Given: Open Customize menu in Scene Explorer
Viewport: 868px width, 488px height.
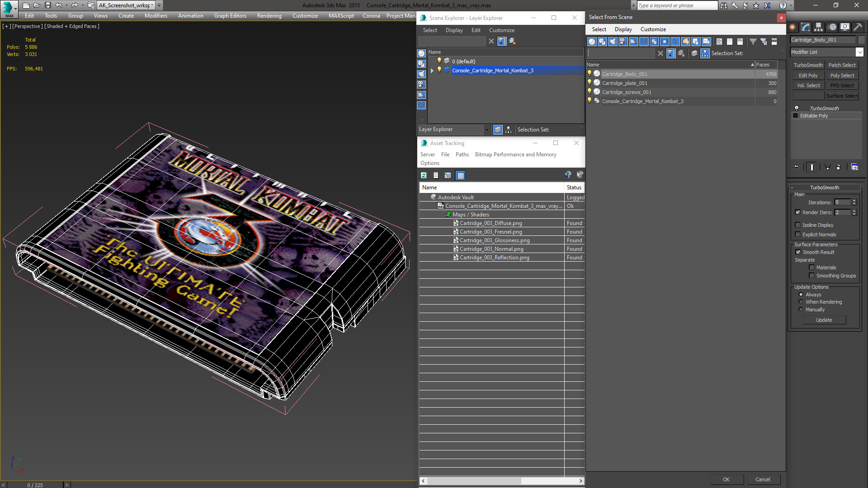Looking at the screenshot, I should [x=501, y=30].
